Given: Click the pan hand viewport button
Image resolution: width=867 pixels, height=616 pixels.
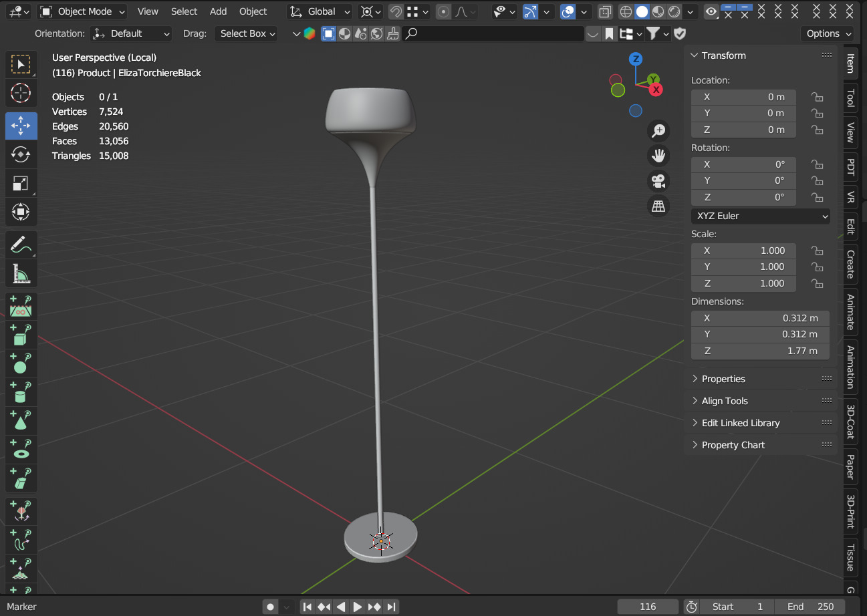Looking at the screenshot, I should point(659,156).
